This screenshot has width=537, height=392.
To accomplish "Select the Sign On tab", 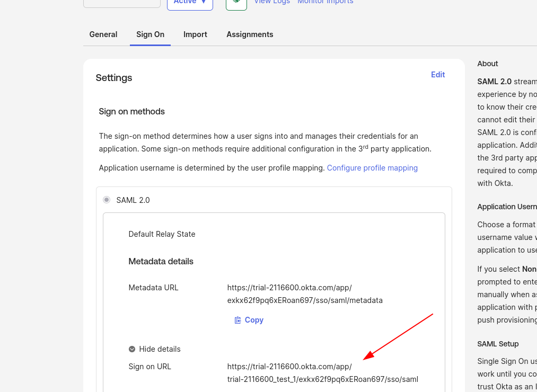I will pyautogui.click(x=150, y=34).
